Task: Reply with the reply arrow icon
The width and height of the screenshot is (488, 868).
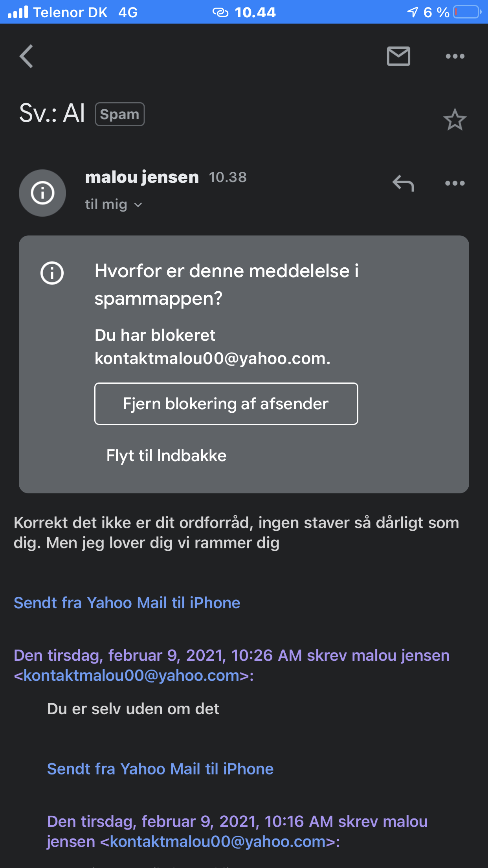Action: (x=403, y=183)
